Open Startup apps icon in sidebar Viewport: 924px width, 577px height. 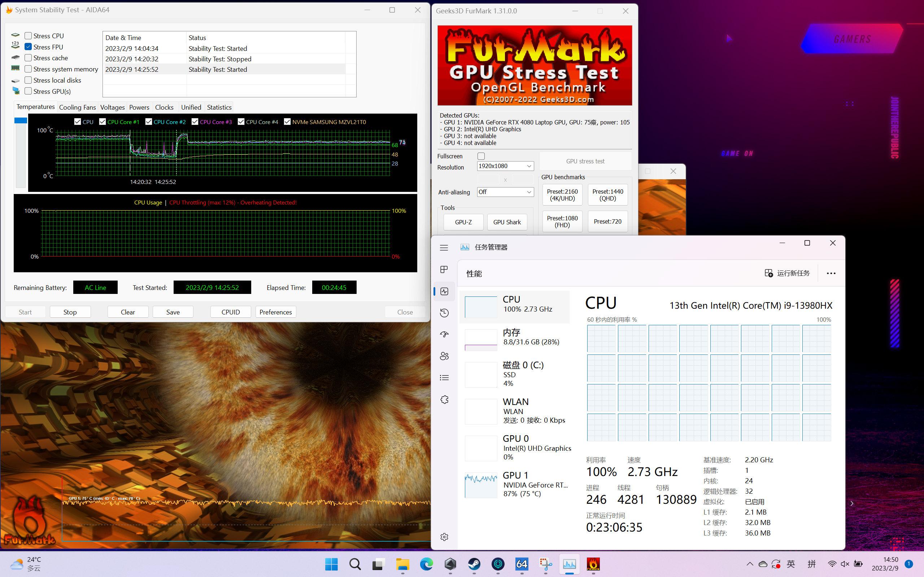point(444,334)
